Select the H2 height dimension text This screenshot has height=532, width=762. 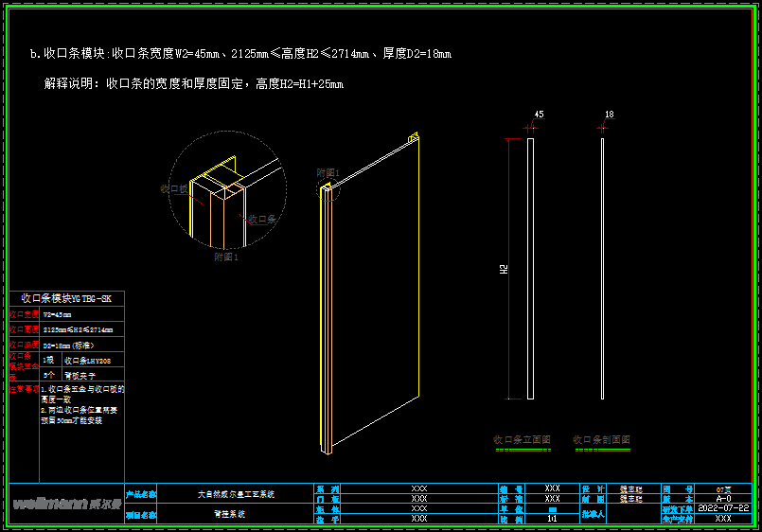pos(504,270)
